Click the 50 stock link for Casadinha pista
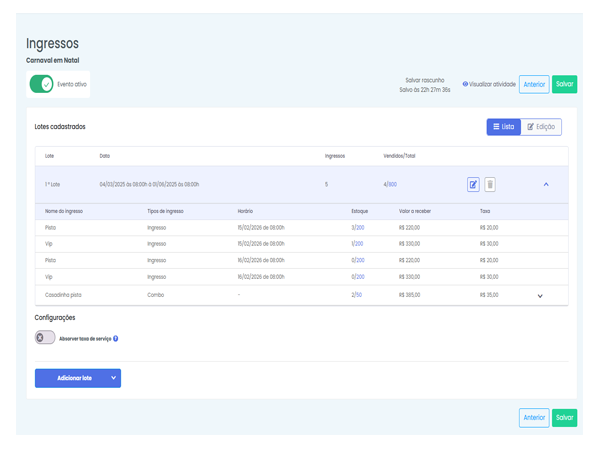The image size is (600, 450). pos(359,295)
